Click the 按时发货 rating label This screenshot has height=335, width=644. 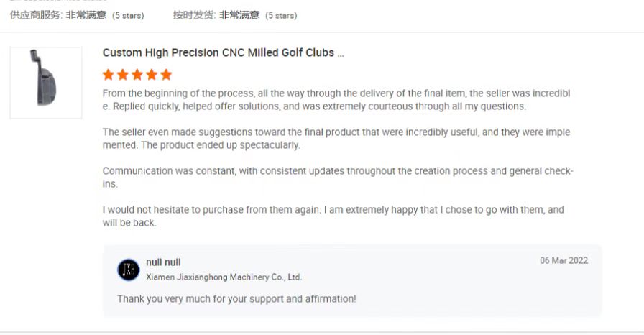click(x=193, y=15)
